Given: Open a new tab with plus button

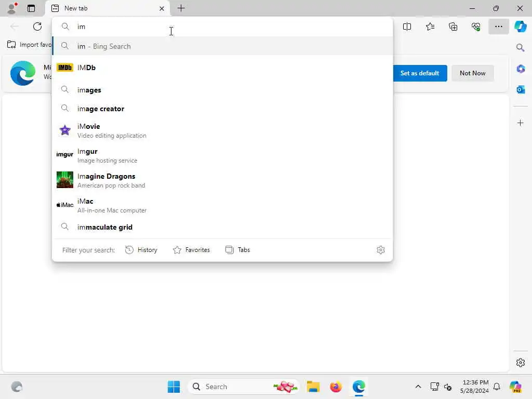Looking at the screenshot, I should pyautogui.click(x=181, y=8).
